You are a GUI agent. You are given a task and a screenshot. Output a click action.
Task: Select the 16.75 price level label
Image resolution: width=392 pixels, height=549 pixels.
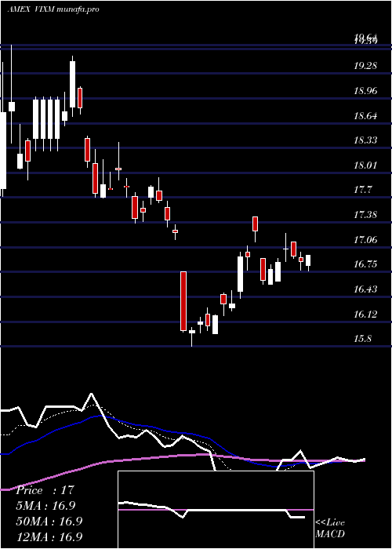tap(365, 264)
